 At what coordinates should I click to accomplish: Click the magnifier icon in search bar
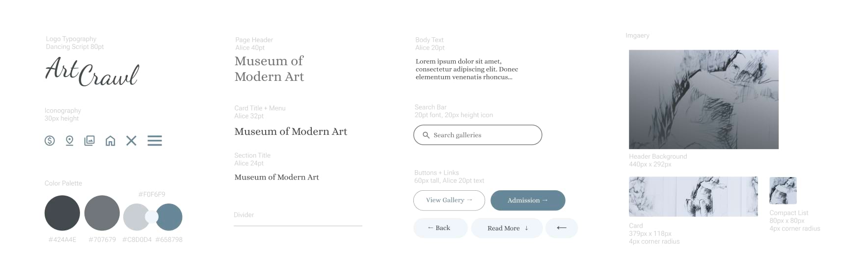426,135
